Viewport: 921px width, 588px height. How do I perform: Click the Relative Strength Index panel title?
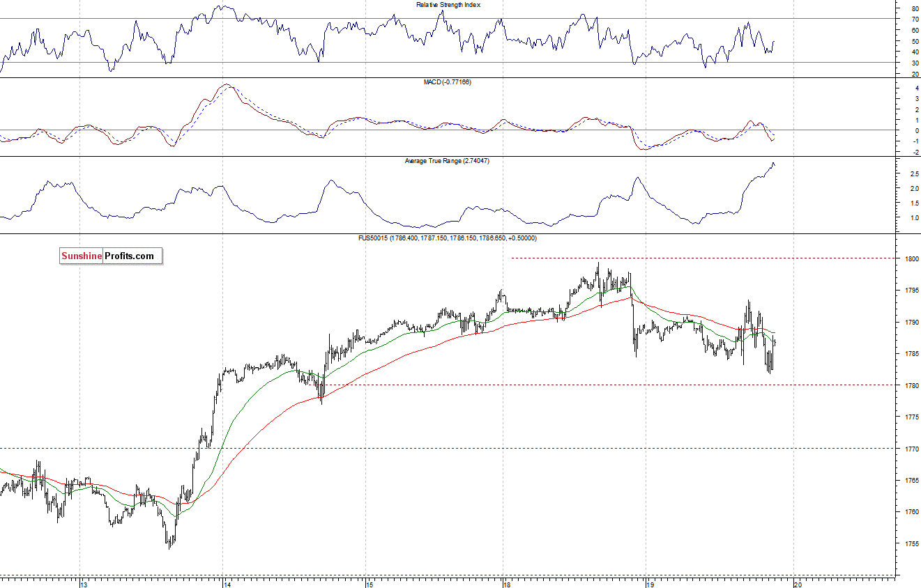coord(448,4)
